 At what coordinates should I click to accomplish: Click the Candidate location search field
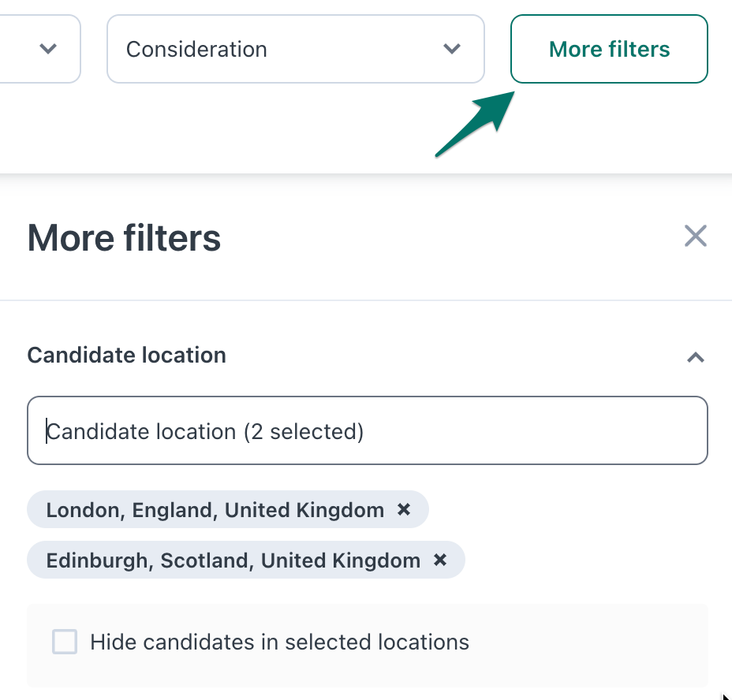click(367, 430)
